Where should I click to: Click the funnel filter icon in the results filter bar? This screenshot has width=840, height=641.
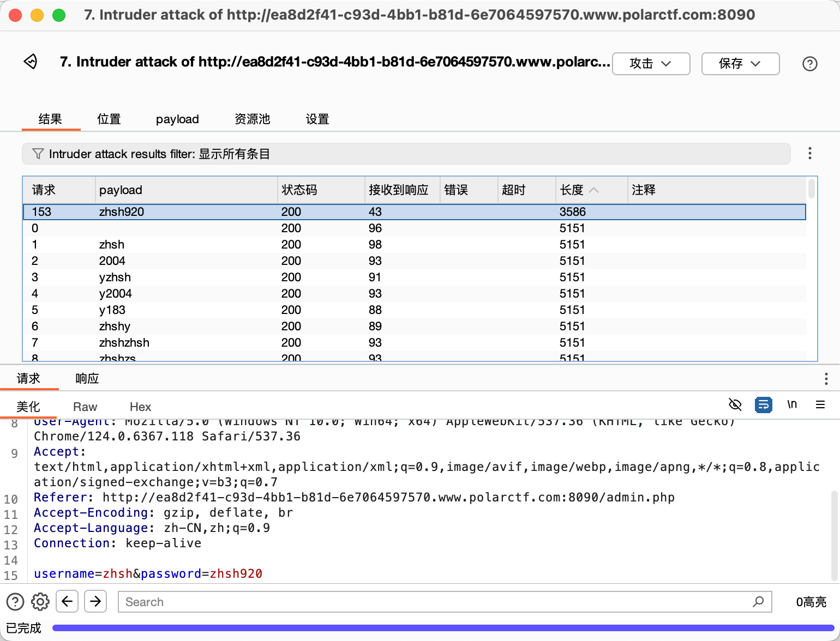(x=38, y=154)
